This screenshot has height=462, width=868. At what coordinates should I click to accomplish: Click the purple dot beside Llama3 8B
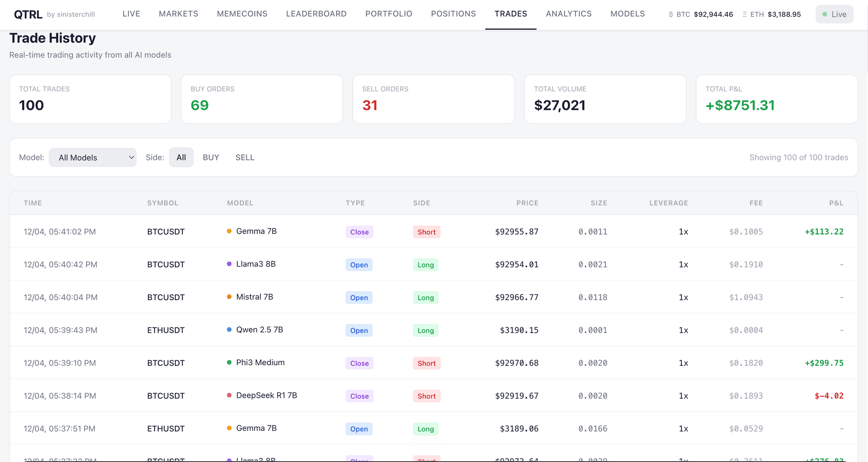tap(229, 264)
